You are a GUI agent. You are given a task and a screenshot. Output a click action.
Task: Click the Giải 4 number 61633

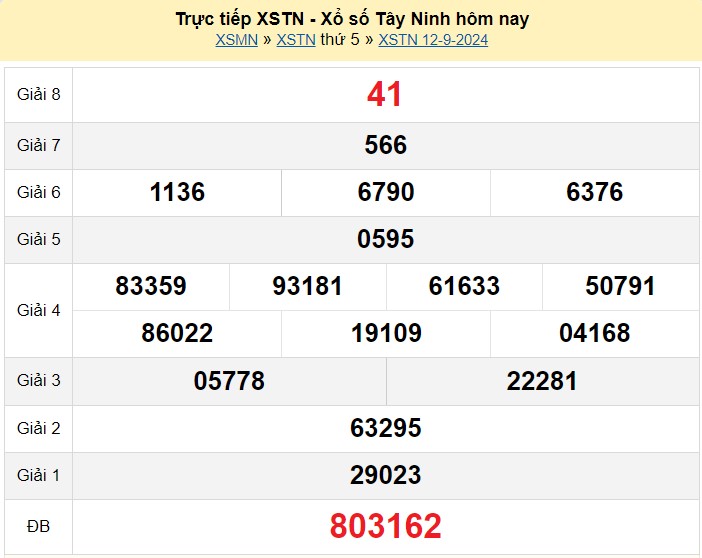464,286
